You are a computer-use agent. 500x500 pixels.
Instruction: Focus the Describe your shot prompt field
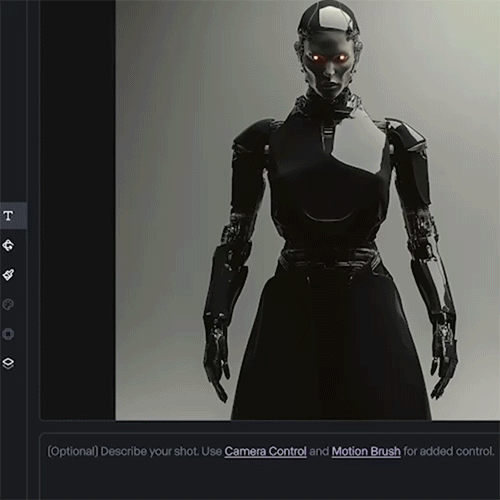click(x=270, y=467)
